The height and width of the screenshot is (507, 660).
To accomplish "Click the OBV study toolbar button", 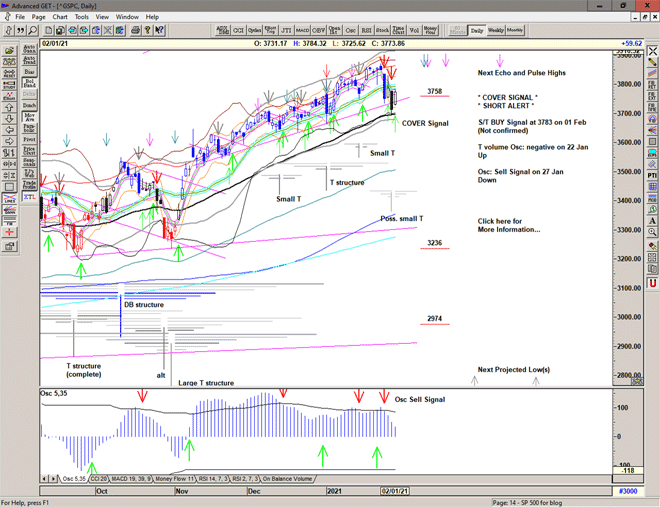I will click(321, 31).
